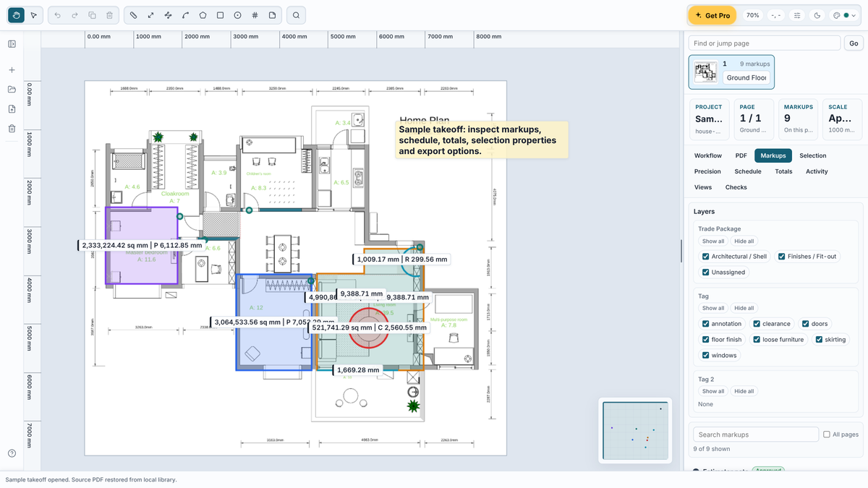Open the settings sliders icon
This screenshot has height=488, width=868.
pos(797,15)
